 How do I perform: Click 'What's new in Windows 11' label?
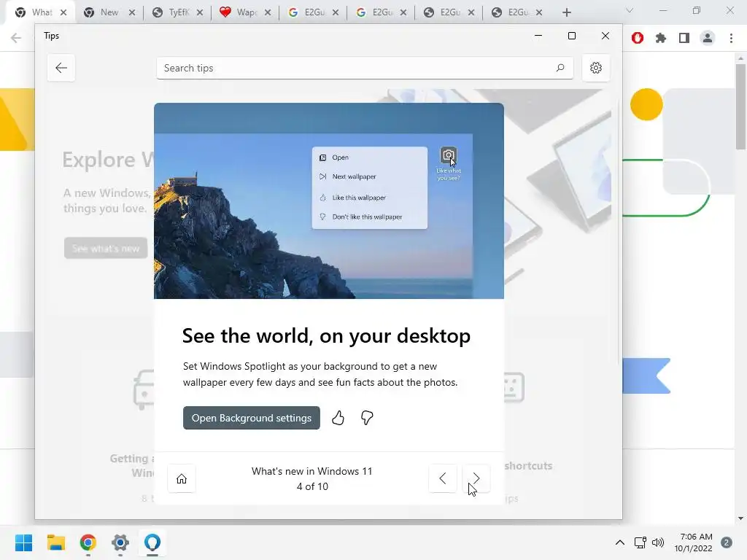[311, 471]
